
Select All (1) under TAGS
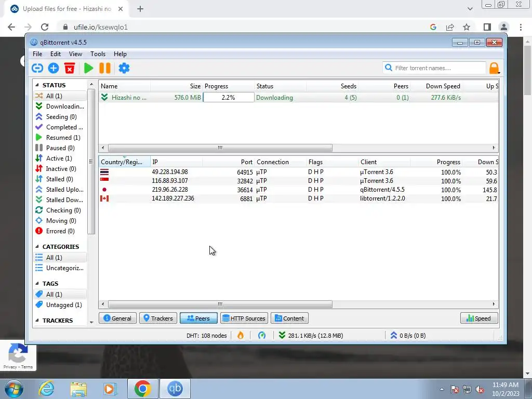point(60,294)
